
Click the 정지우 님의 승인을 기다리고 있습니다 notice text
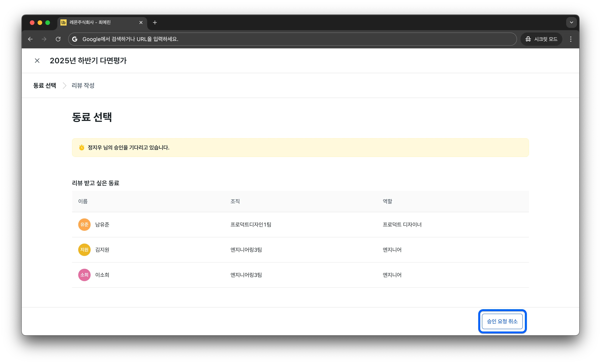[129, 147]
